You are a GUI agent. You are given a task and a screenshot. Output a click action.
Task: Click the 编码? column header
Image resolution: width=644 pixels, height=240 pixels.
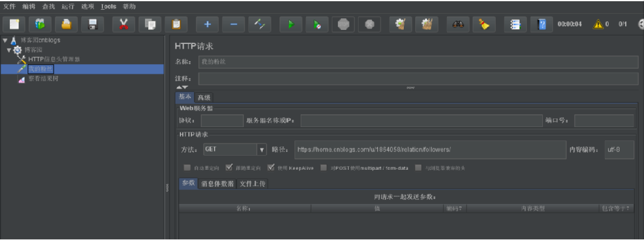[x=455, y=209]
